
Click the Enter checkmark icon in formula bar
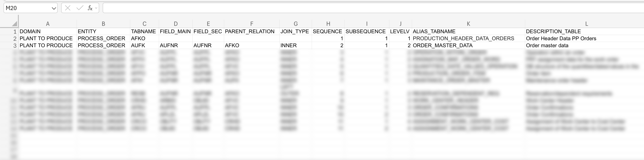pyautogui.click(x=80, y=8)
